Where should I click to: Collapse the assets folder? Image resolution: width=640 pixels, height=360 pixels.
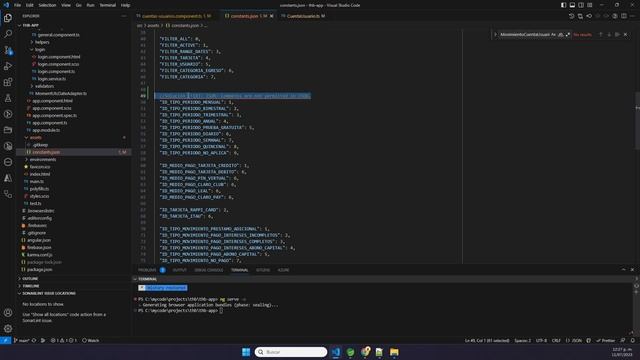[x=36, y=138]
